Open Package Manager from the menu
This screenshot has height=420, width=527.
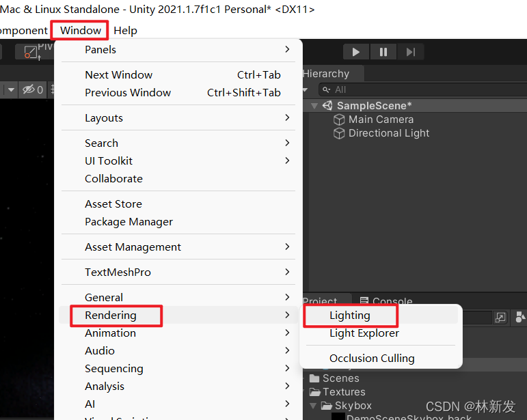coord(178,222)
